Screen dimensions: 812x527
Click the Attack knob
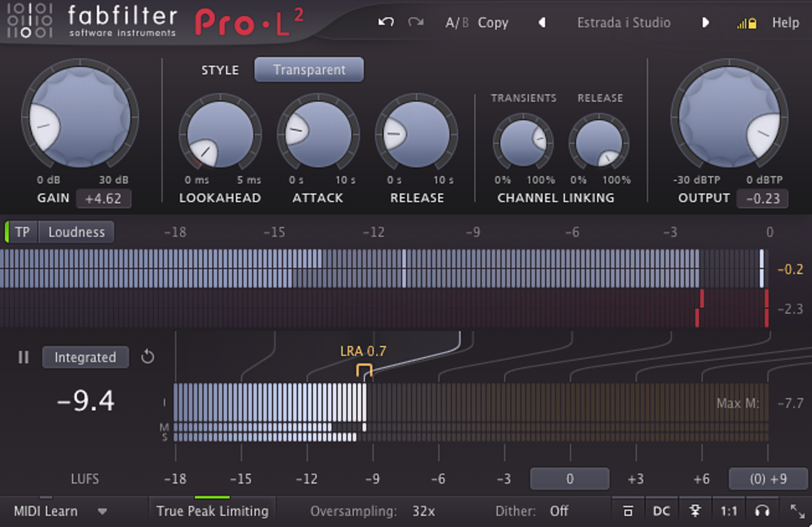[x=318, y=135]
